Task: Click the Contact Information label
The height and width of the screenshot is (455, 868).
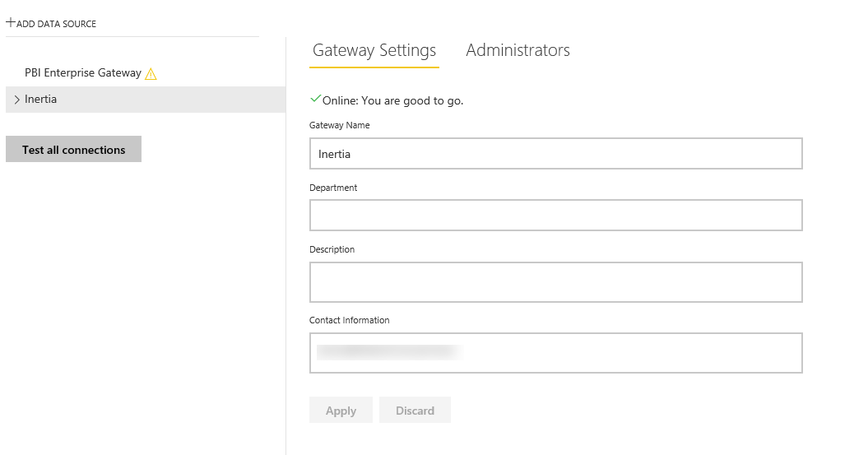Action: (x=350, y=320)
